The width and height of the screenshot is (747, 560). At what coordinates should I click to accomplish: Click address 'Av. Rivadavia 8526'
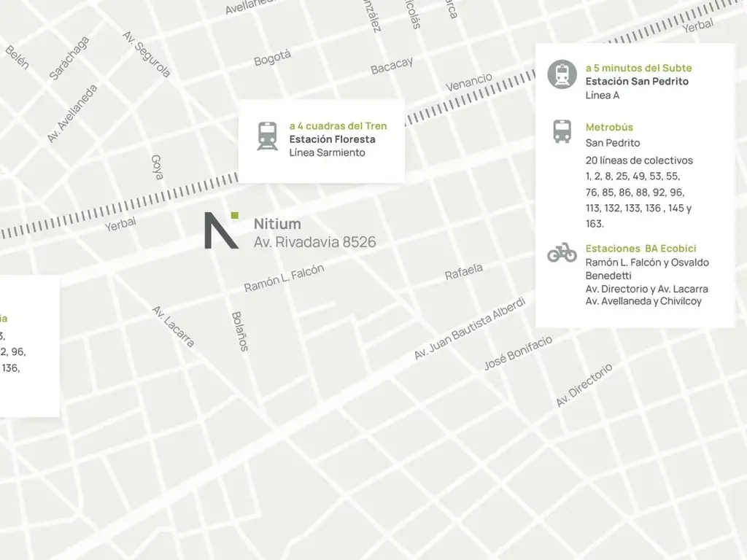(315, 242)
